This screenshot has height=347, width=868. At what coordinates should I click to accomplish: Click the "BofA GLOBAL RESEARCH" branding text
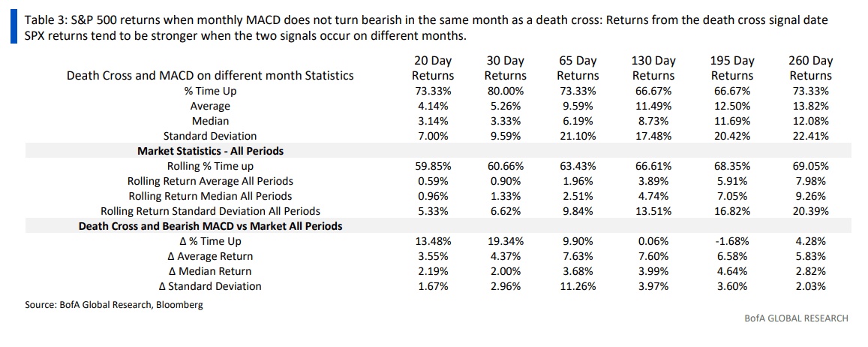pos(795,318)
